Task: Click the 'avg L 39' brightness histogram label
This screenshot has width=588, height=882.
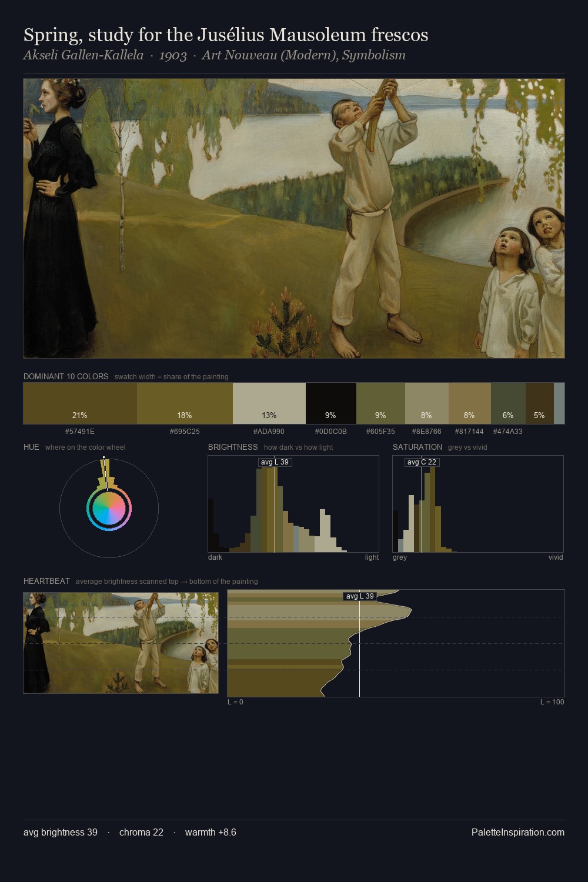Action: tap(275, 462)
